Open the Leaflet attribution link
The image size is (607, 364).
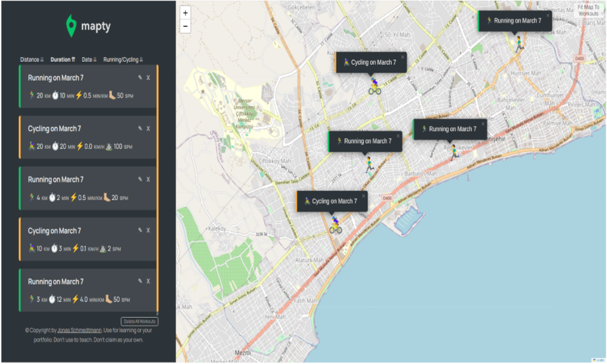(x=602, y=360)
